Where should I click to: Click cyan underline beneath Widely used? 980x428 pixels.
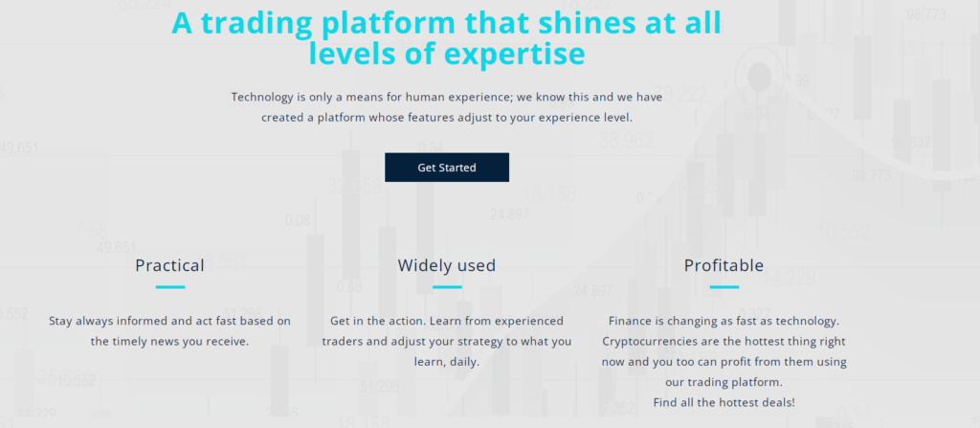click(447, 287)
